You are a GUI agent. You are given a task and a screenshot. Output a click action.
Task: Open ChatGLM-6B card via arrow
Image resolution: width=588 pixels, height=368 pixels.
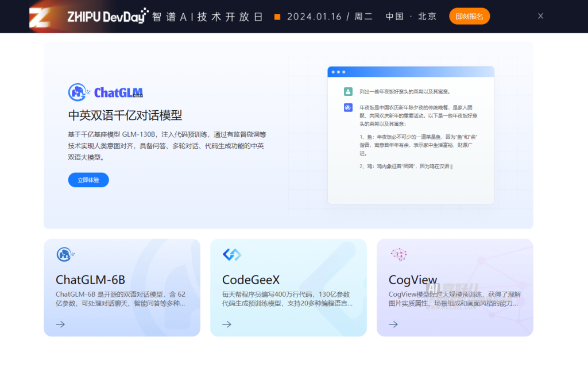click(x=60, y=324)
